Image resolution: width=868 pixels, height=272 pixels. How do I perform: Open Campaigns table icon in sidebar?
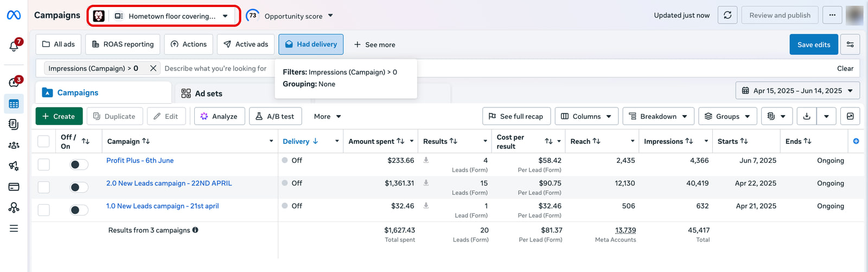(x=14, y=104)
